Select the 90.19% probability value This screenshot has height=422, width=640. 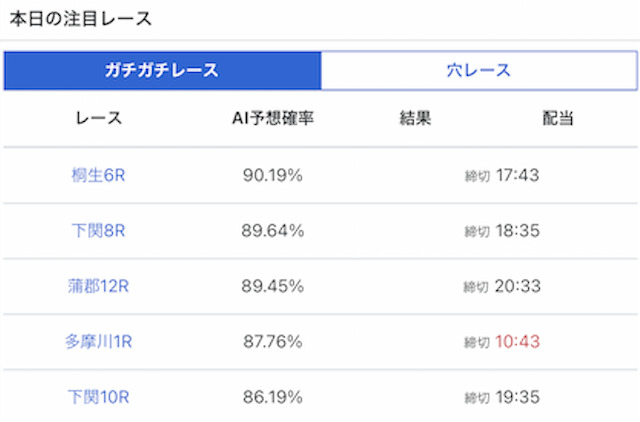point(273,175)
